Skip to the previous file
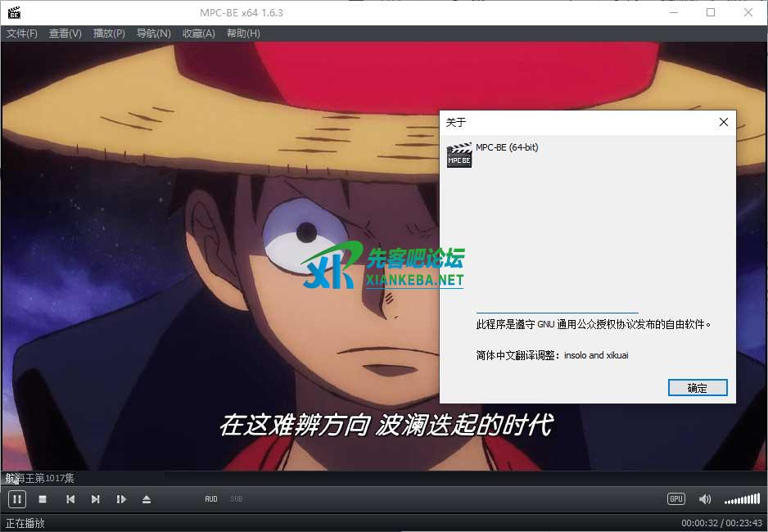This screenshot has width=768, height=532. pos(70,499)
